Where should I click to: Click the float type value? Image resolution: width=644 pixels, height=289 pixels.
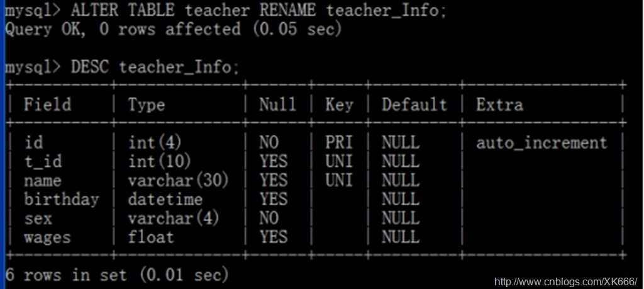coord(151,237)
